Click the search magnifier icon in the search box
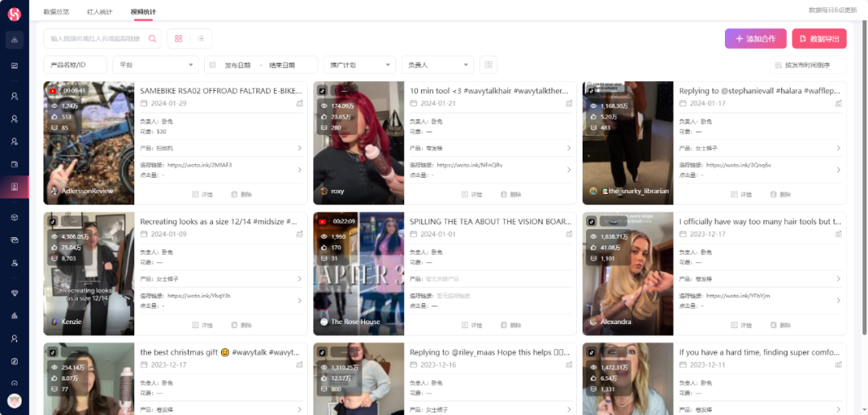 [152, 39]
